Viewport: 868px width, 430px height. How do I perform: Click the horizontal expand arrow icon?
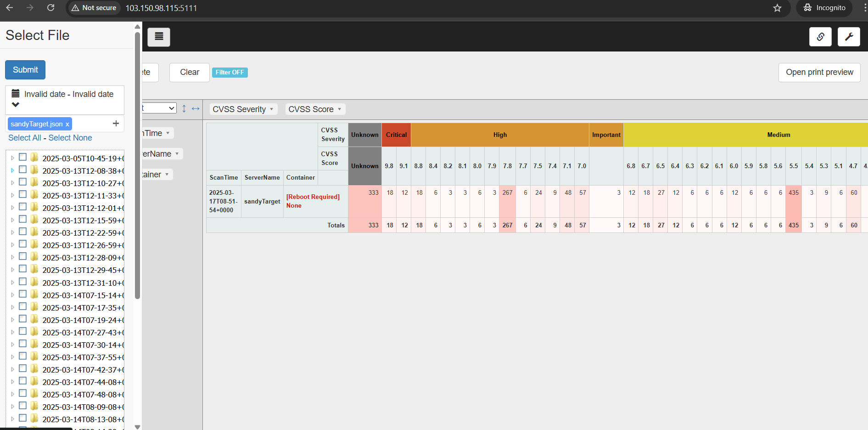196,108
